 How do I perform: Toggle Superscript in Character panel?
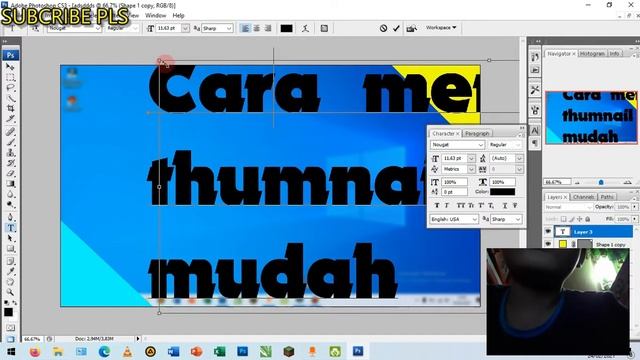tap(481, 205)
